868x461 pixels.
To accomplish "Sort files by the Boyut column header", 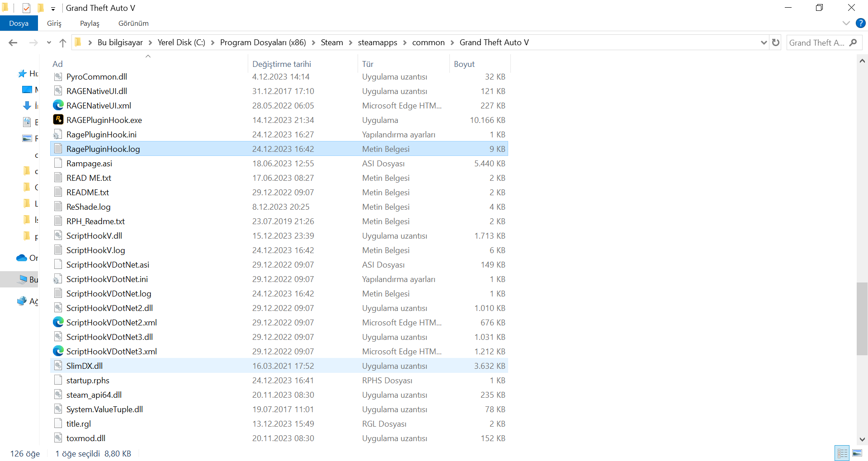I will (x=464, y=64).
